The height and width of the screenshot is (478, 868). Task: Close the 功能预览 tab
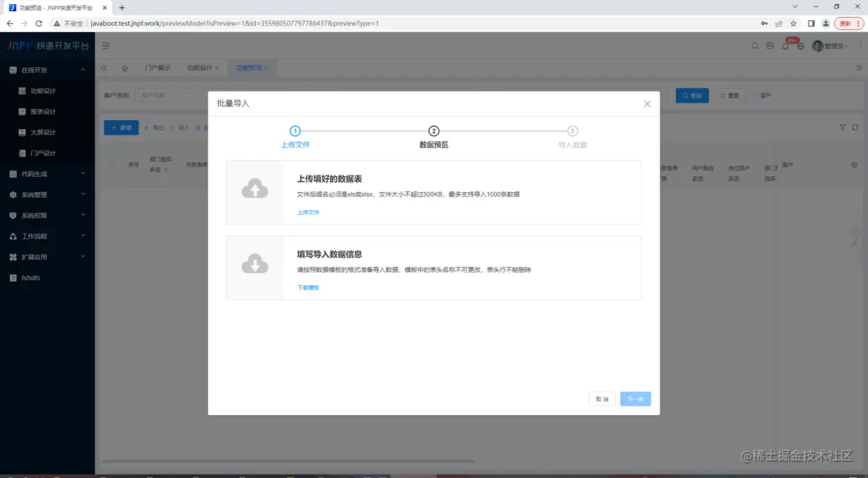coord(266,68)
